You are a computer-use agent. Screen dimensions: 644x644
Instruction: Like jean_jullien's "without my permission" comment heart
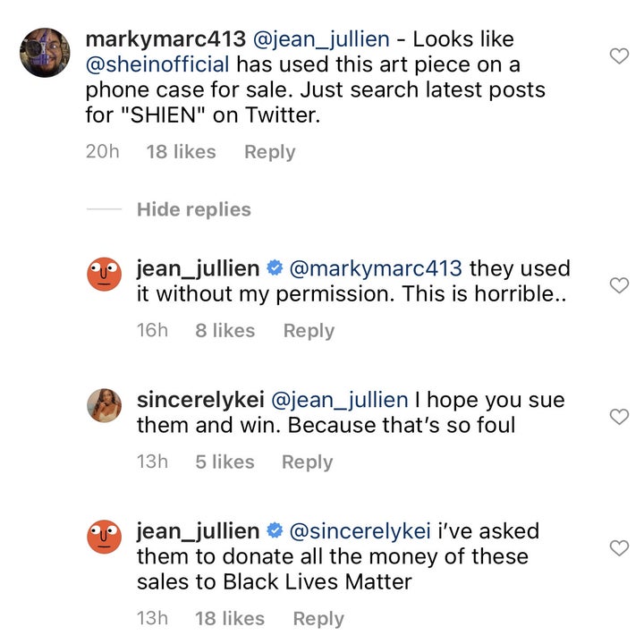(x=618, y=285)
